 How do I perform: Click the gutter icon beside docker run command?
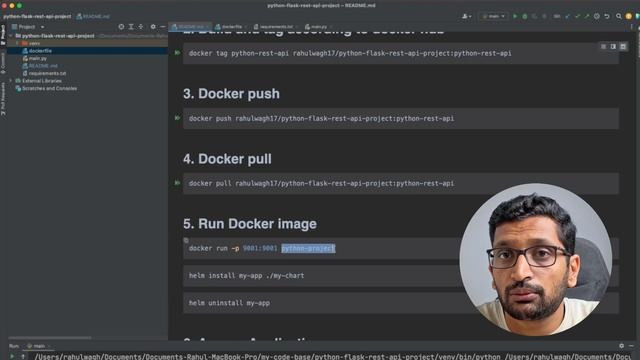pos(186,240)
